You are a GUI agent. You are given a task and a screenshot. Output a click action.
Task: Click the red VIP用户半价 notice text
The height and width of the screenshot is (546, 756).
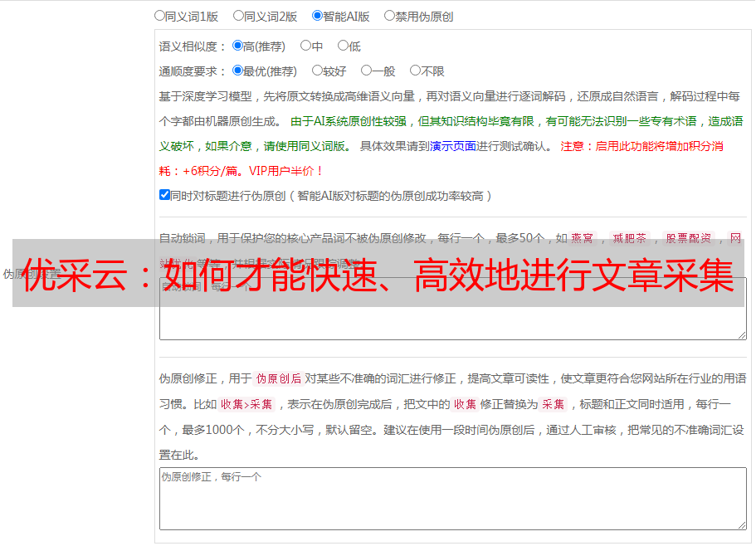click(x=285, y=172)
